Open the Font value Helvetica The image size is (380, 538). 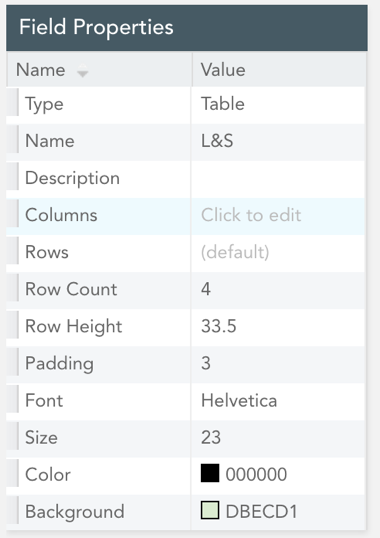(x=278, y=401)
